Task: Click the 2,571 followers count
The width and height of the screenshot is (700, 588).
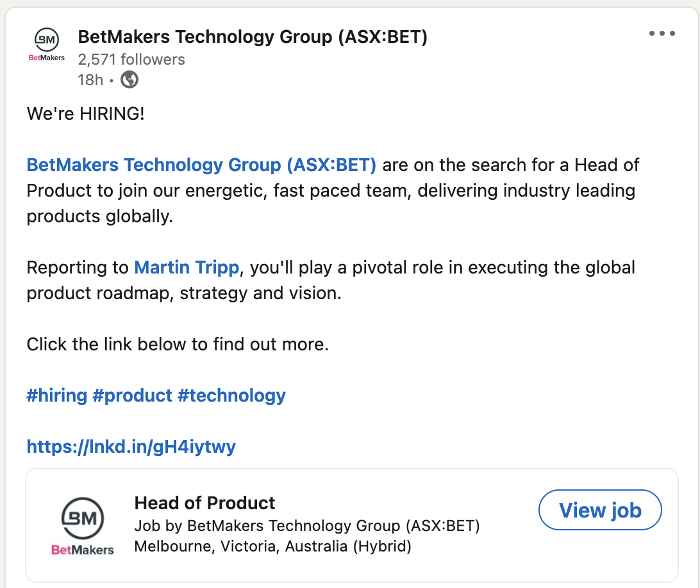Action: (x=131, y=60)
